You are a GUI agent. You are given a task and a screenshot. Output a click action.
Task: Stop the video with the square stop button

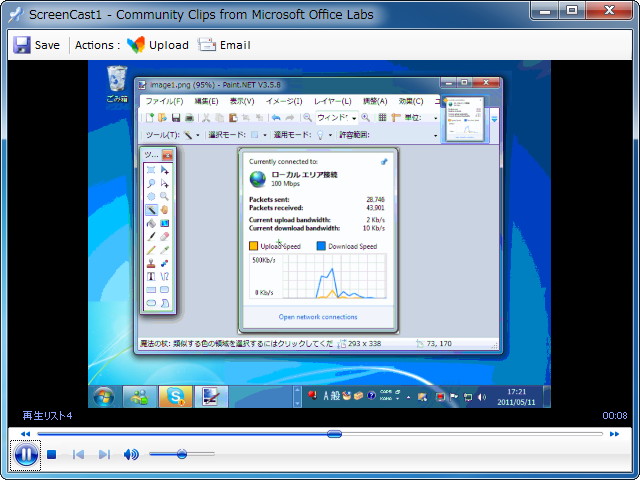(x=51, y=454)
